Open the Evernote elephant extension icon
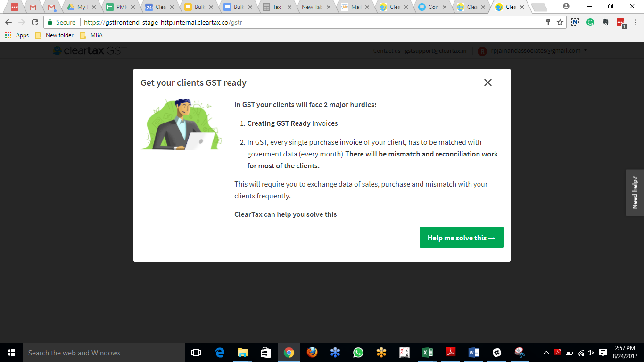Viewport: 644px width, 362px height. (x=606, y=22)
